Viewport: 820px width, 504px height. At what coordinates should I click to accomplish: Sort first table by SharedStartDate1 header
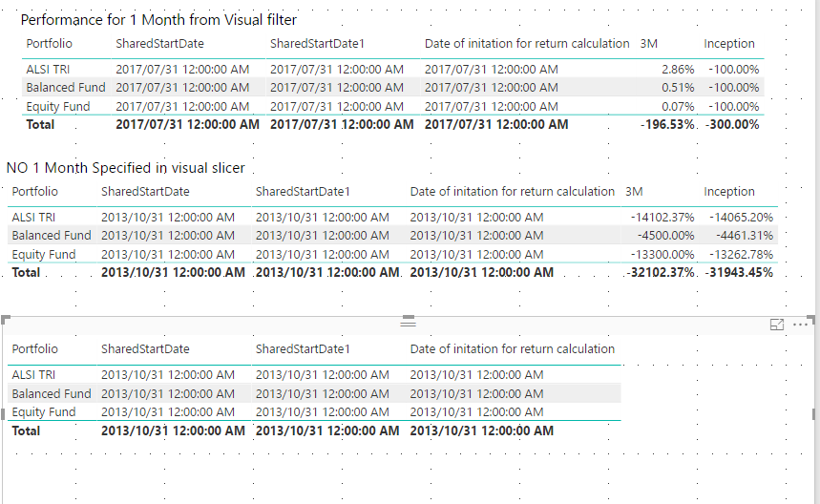[317, 43]
